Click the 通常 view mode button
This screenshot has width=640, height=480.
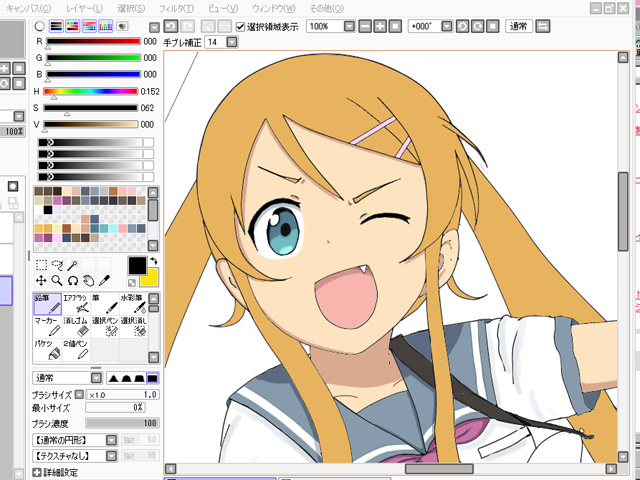517,25
